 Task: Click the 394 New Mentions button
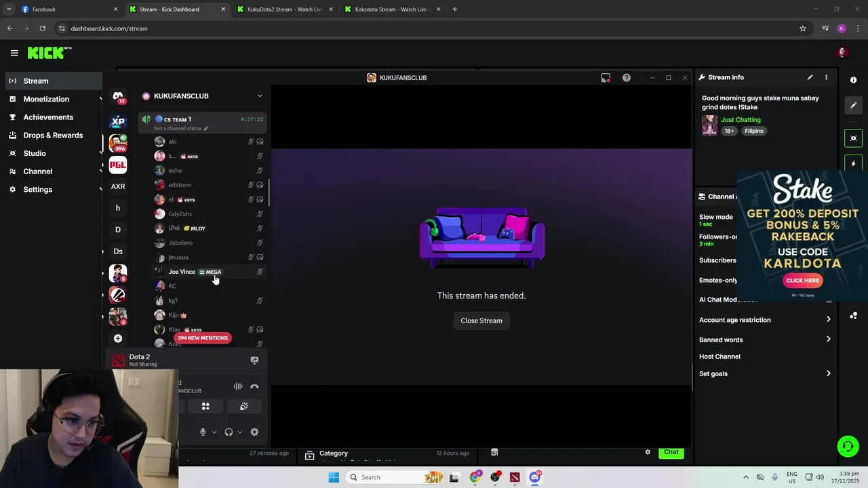[203, 338]
